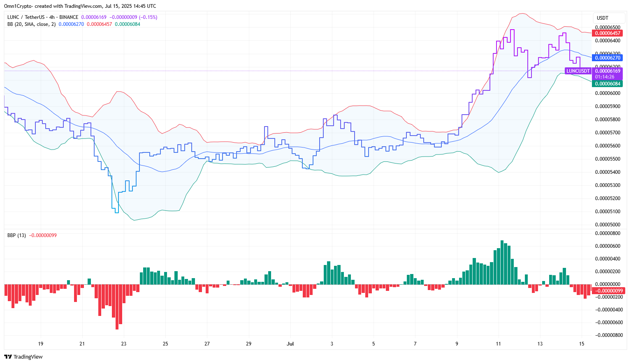
Task: Click the blue 0.00006270 price axis label
Action: (x=608, y=58)
